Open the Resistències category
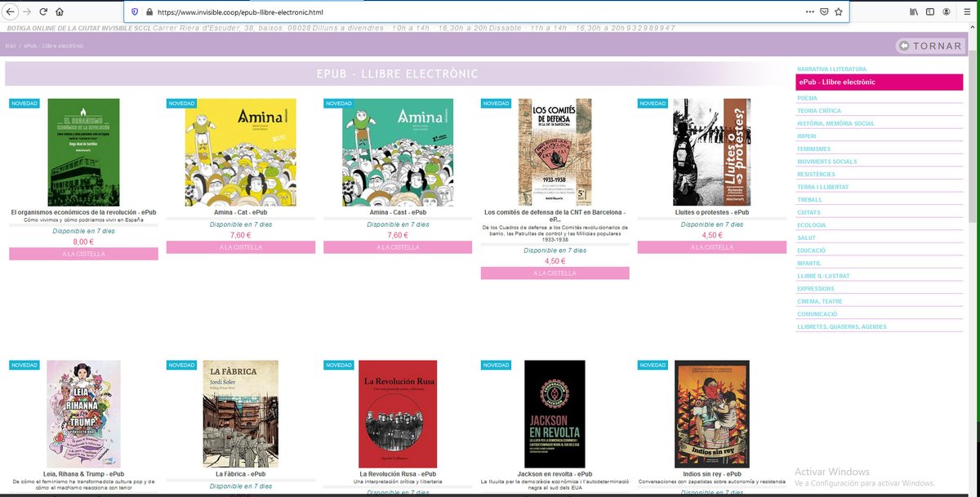 (816, 174)
